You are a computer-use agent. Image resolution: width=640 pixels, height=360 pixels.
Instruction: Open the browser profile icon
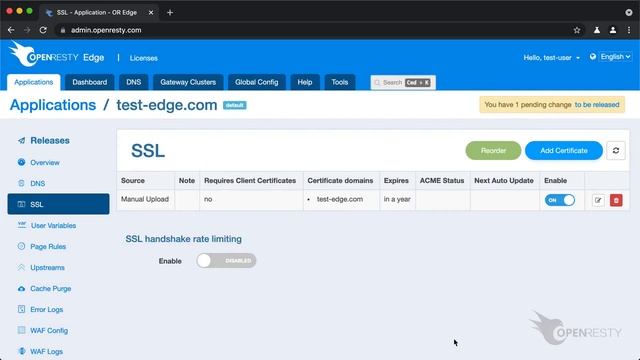click(613, 30)
